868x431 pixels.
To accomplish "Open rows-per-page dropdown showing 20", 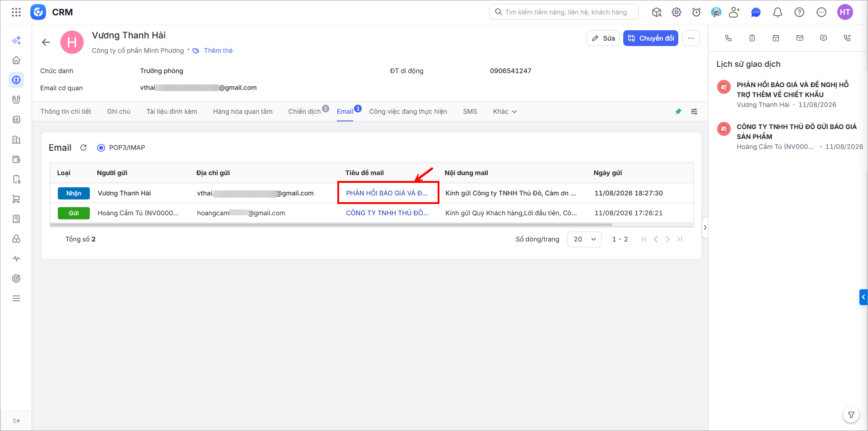I will tap(584, 239).
